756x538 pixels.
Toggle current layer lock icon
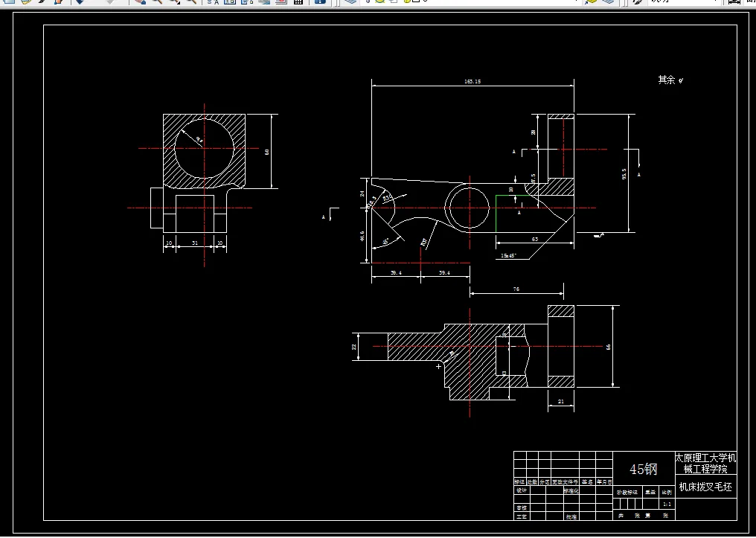[408, 1]
